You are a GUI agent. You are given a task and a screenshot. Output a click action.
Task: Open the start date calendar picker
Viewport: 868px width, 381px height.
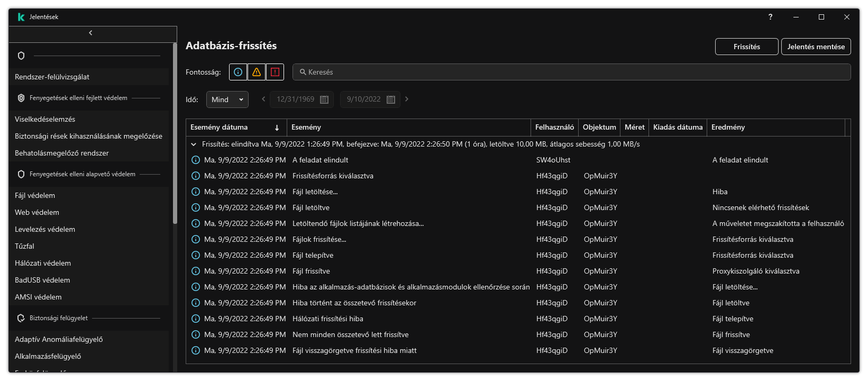point(324,99)
